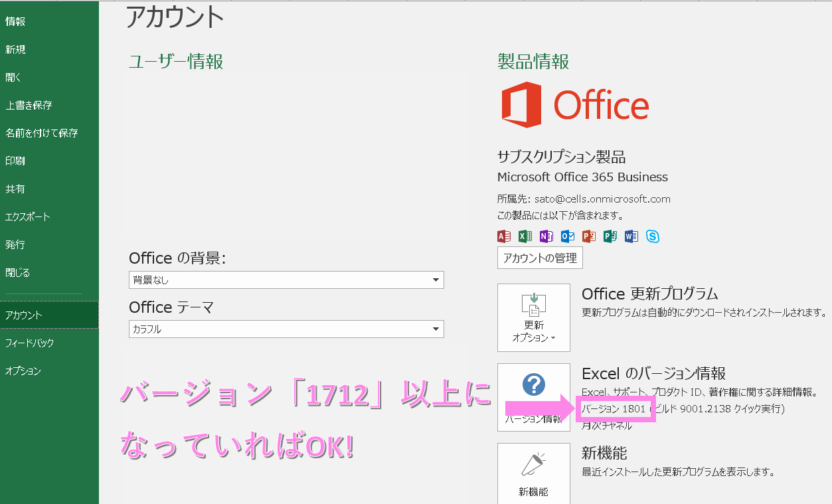
Task: Select 名前を付けて保存 in the sidebar
Action: (x=41, y=133)
